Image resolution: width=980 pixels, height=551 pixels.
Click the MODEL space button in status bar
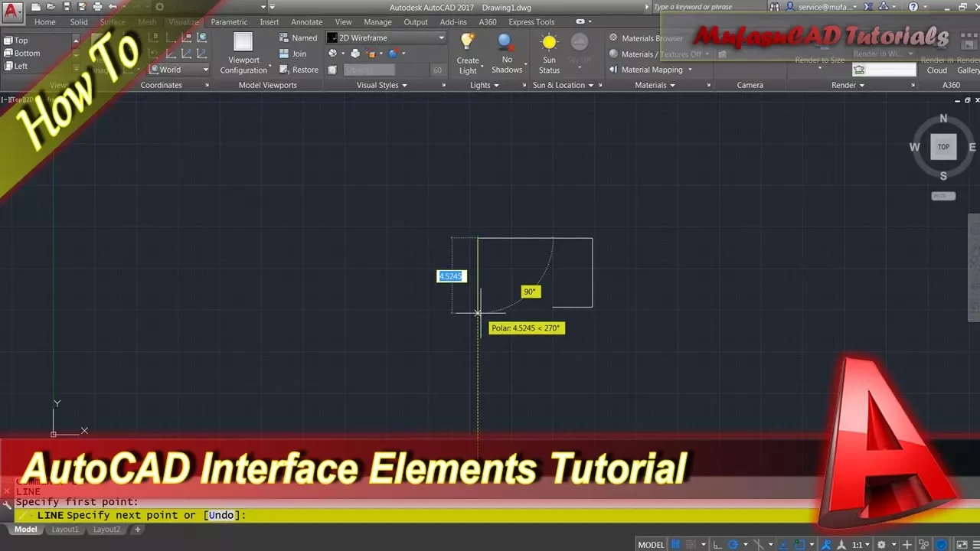click(x=651, y=545)
